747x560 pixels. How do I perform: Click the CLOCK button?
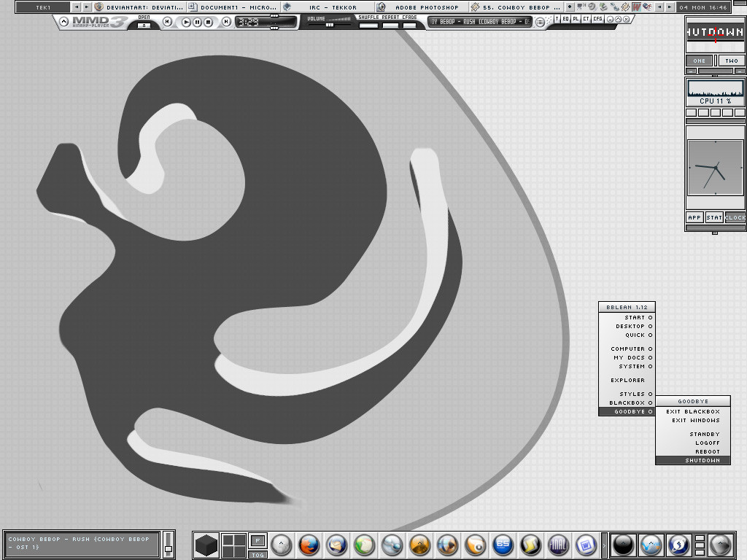pos(735,217)
